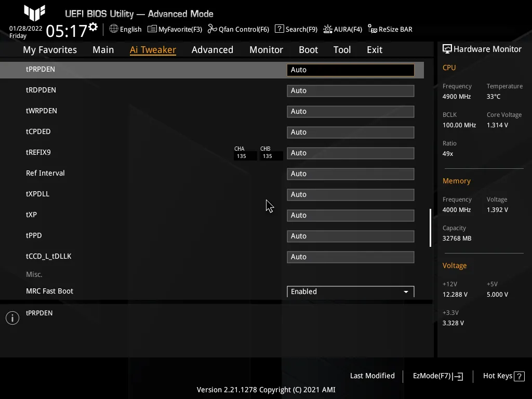Switch to the Boot tab
The width and height of the screenshot is (532, 399).
(x=308, y=50)
